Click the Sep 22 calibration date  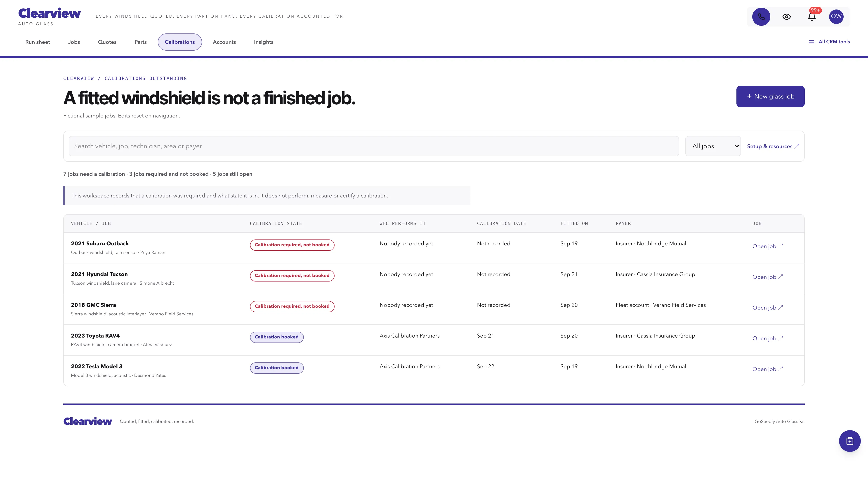(x=486, y=366)
